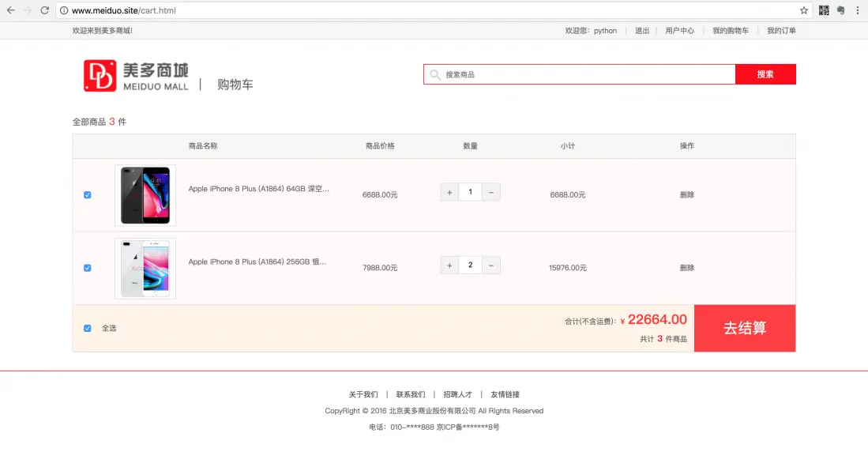Click the 欢迎来到美多商城 welcome text
The image size is (868, 452).
click(103, 31)
